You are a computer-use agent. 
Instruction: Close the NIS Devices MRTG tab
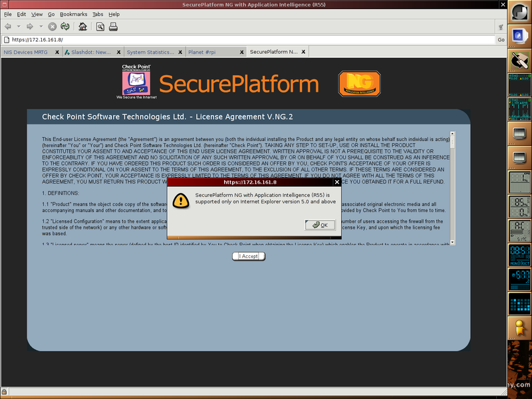point(57,53)
